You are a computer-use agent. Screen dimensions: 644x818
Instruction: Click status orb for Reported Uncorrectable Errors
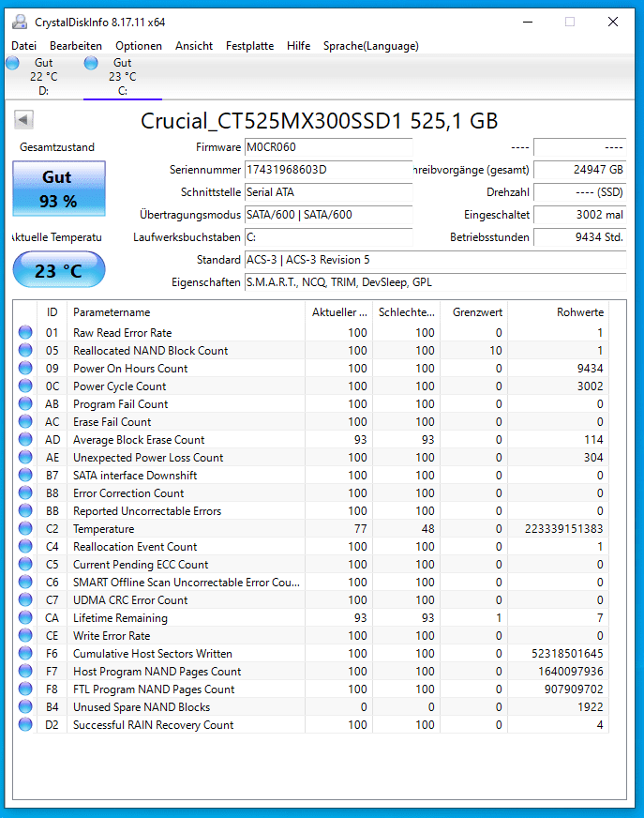tap(25, 510)
